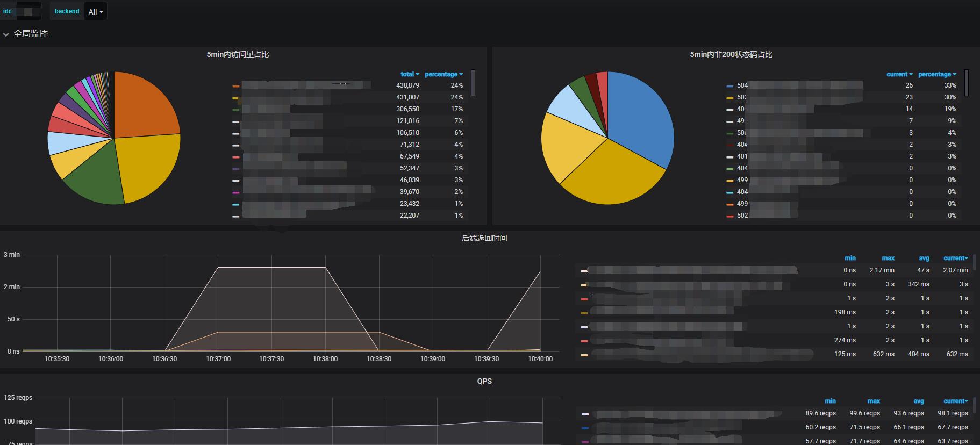Screen dimensions: 980x445
Task: Toggle the dark green 306,550 series swatch
Action: click(x=235, y=110)
